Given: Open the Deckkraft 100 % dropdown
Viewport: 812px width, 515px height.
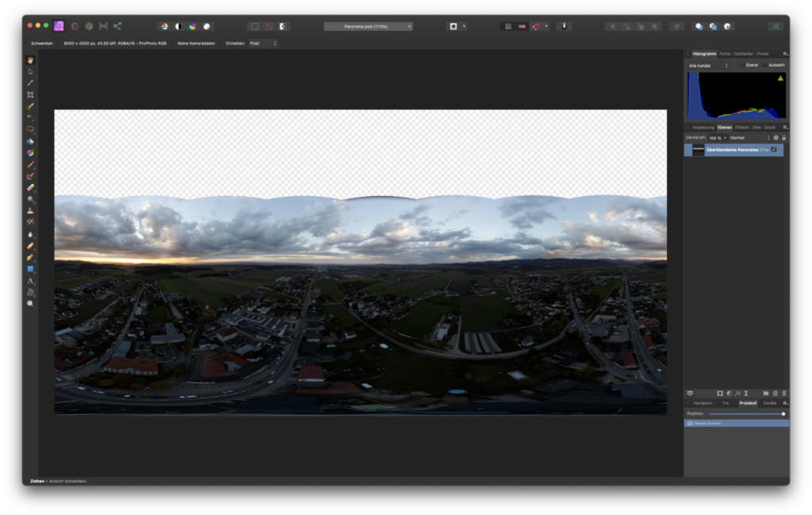Looking at the screenshot, I should 717,138.
